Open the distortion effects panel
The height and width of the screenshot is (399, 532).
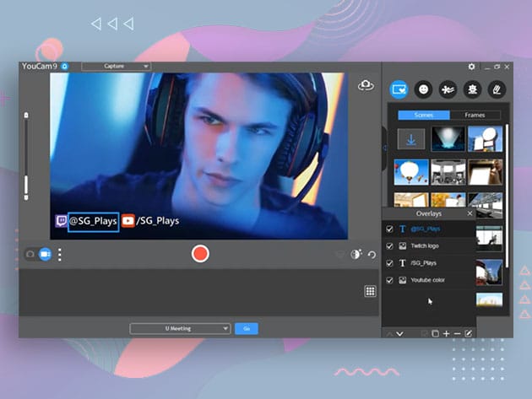tap(473, 89)
